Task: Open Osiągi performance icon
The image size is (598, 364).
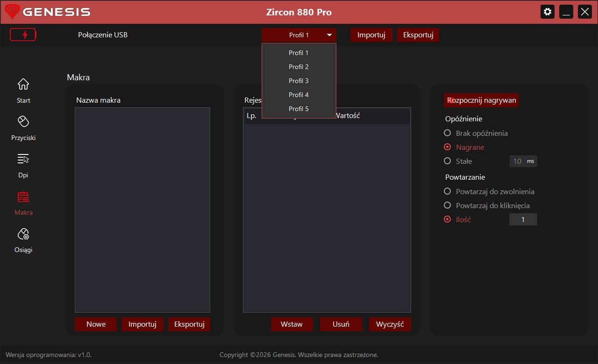Action: (x=23, y=233)
